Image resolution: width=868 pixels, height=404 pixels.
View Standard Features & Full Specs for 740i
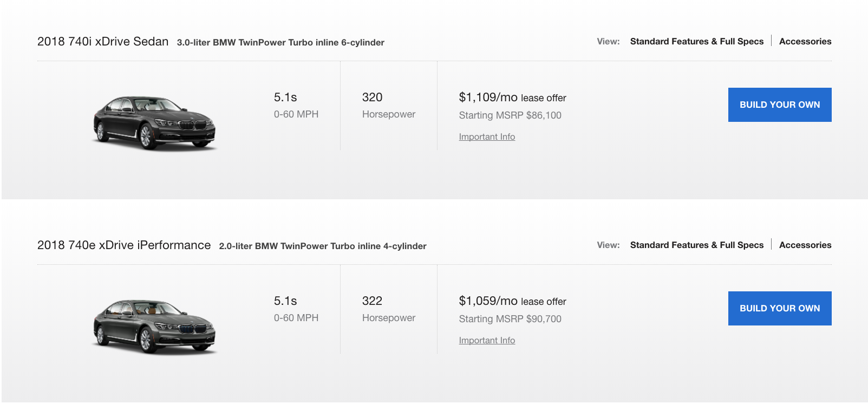[x=696, y=42]
